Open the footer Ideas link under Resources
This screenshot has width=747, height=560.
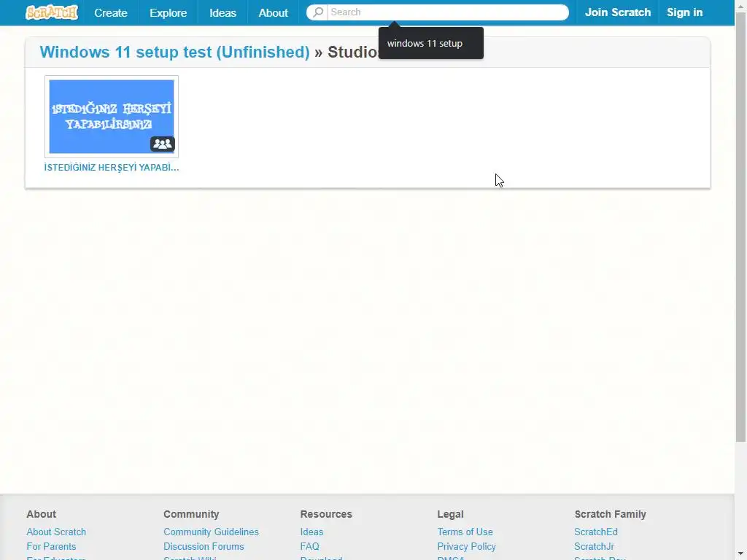[311, 532]
